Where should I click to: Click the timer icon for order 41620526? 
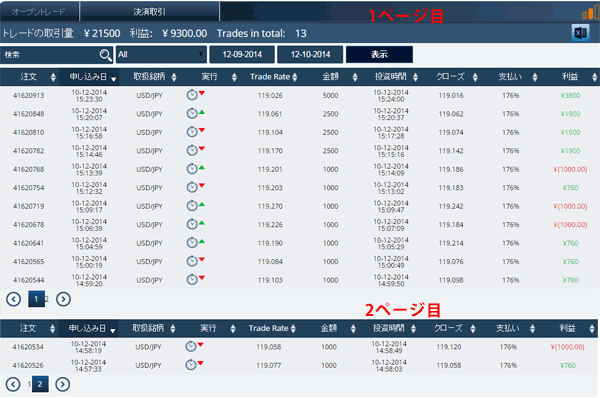click(191, 365)
